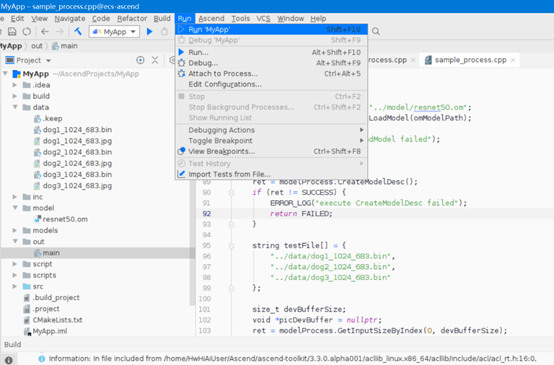Click the Back navigation arrow
This screenshot has height=365, width=554.
click(x=45, y=31)
